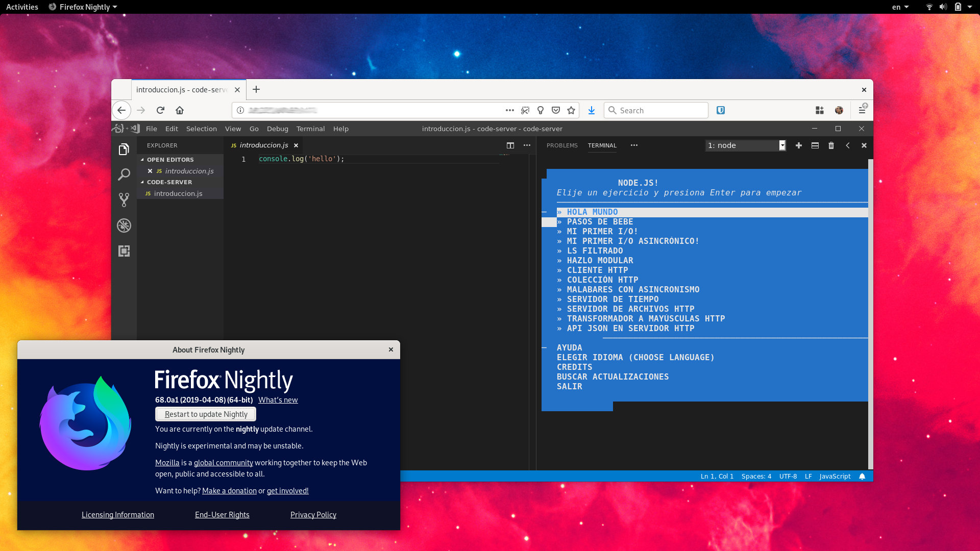
Task: Click notification bell in status bar
Action: (x=862, y=476)
